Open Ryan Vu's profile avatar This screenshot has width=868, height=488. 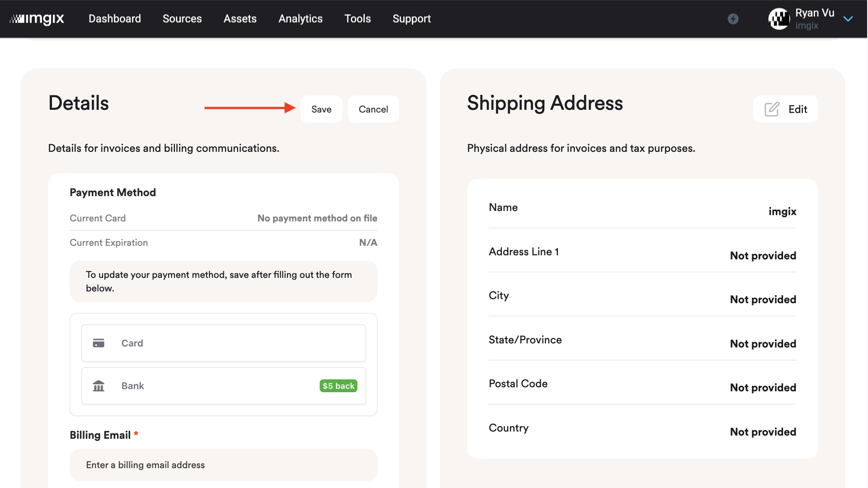pyautogui.click(x=779, y=19)
